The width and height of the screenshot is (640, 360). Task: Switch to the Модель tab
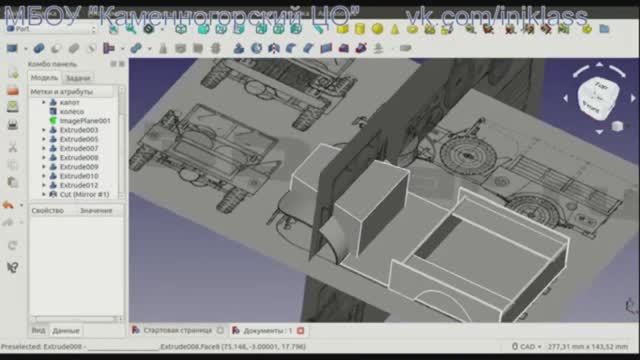(44, 78)
